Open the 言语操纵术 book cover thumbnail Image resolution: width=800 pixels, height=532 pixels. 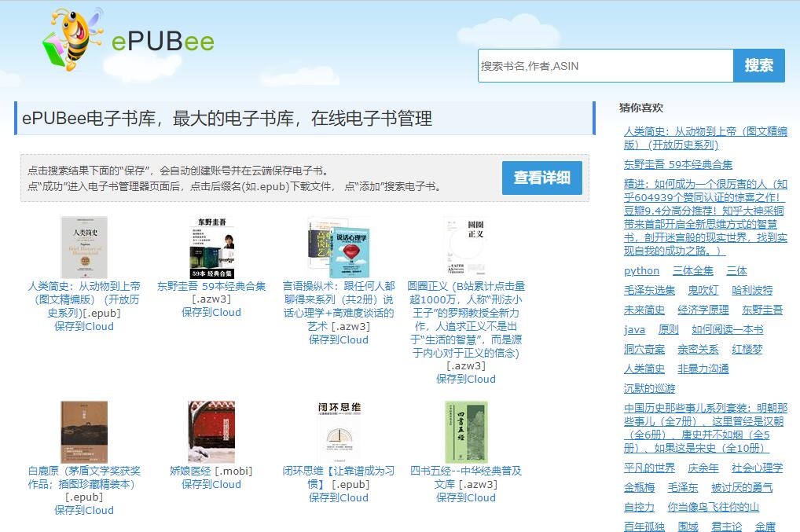coord(339,248)
